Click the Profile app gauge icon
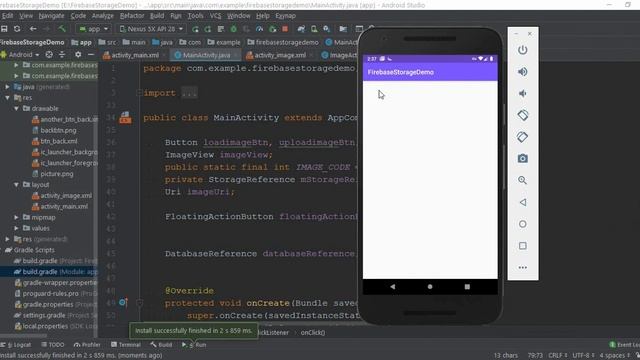Viewport: 640px width, 360px height. point(259,29)
